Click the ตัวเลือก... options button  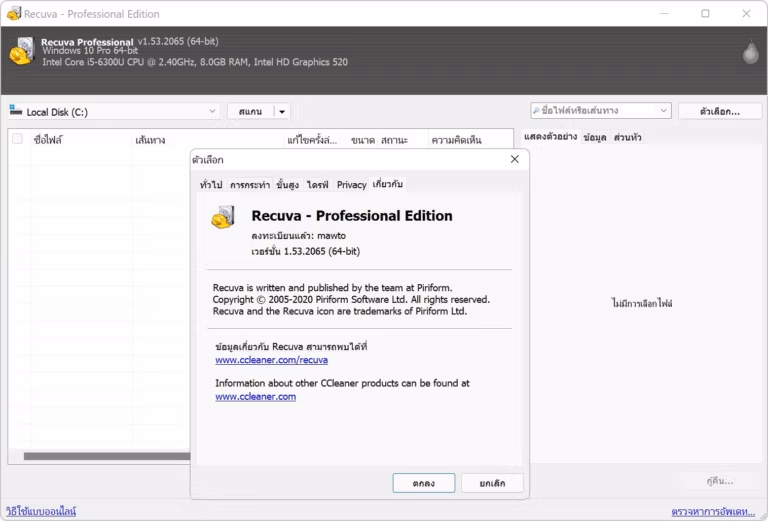pyautogui.click(x=720, y=112)
